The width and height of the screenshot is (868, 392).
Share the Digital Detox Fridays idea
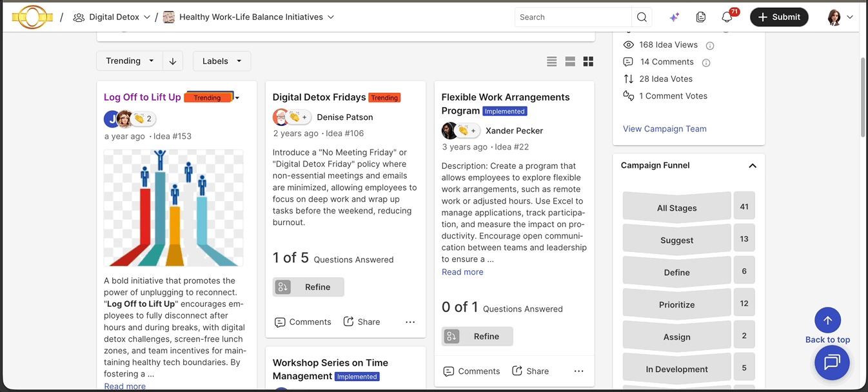tap(362, 322)
